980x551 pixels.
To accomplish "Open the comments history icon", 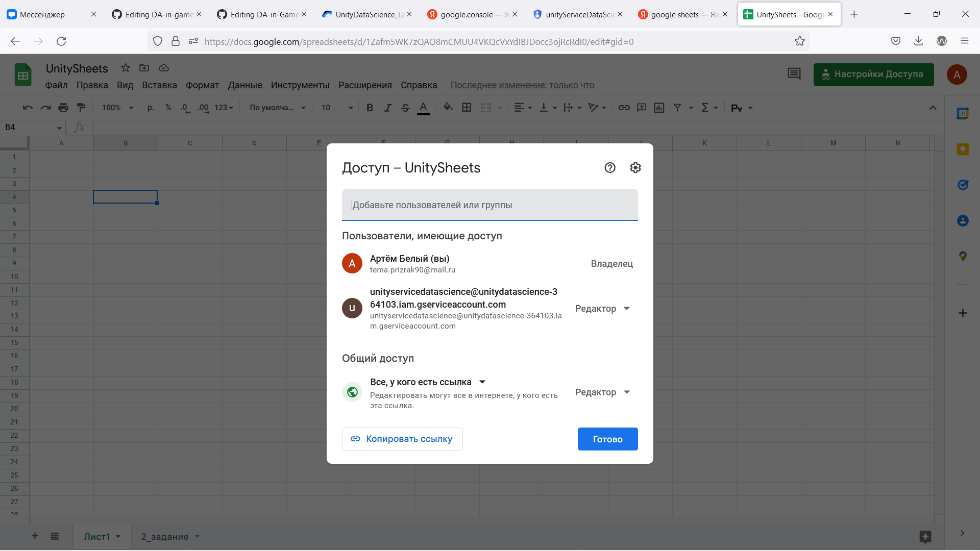I will coord(794,74).
